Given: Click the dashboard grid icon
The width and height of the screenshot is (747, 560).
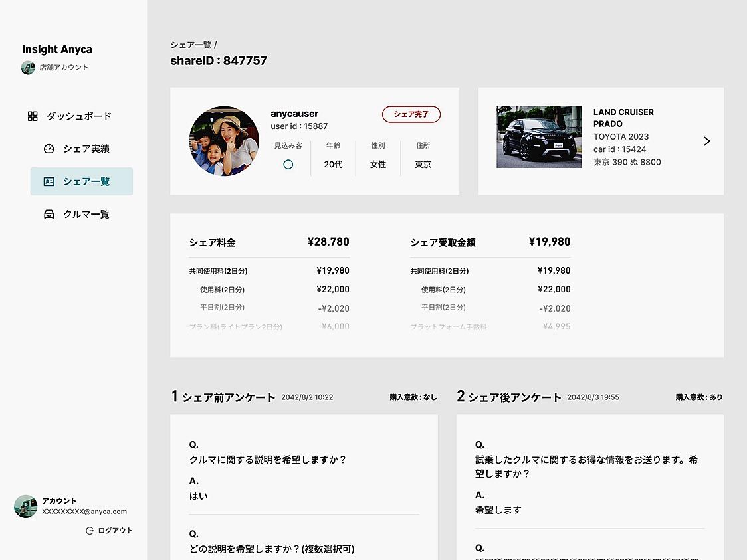Looking at the screenshot, I should tap(33, 116).
